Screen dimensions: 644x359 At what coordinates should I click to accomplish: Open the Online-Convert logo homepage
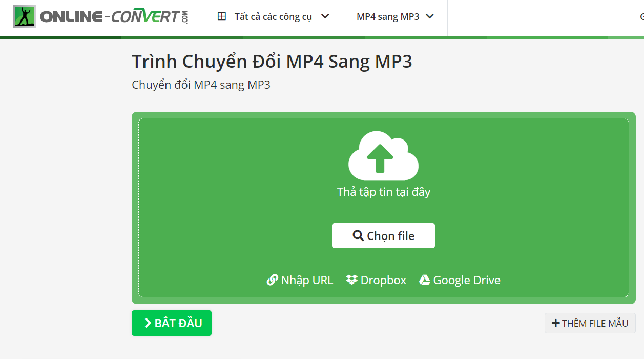point(101,16)
